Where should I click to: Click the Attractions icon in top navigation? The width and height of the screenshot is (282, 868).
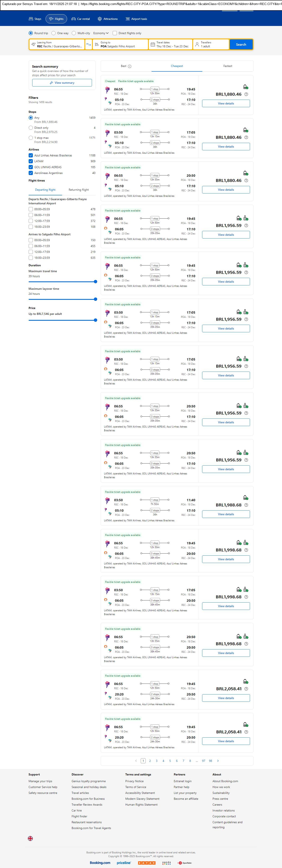coord(100,19)
